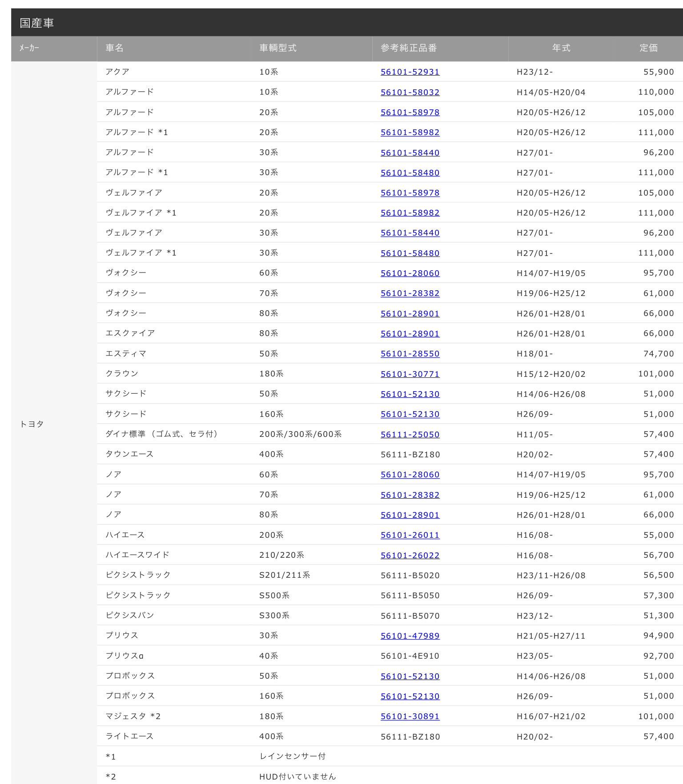The image size is (683, 784).
Task: Click the 56101-52130 link for プロボックス 50系
Action: (x=410, y=676)
